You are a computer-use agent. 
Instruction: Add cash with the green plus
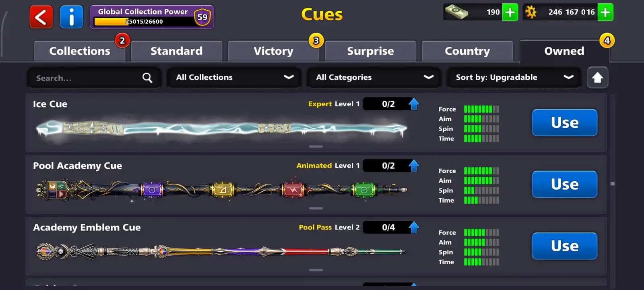pos(510,12)
